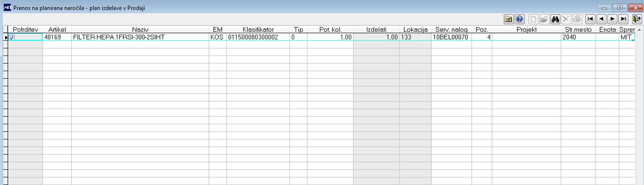Click the Artikel column header
644x185 pixels.
tap(57, 29)
